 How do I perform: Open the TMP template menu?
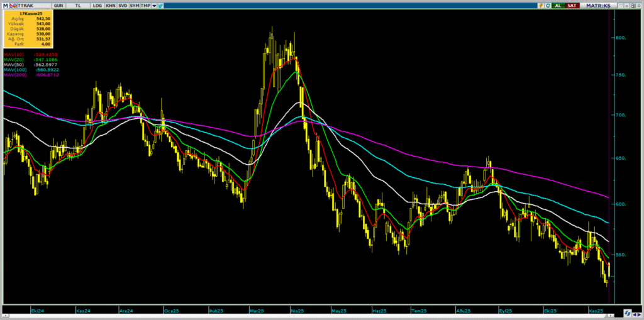(x=145, y=5)
